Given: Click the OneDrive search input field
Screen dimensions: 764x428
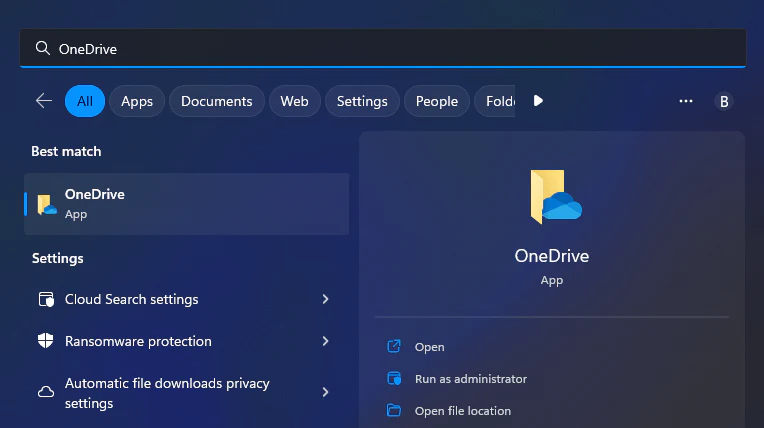Looking at the screenshot, I should [382, 48].
